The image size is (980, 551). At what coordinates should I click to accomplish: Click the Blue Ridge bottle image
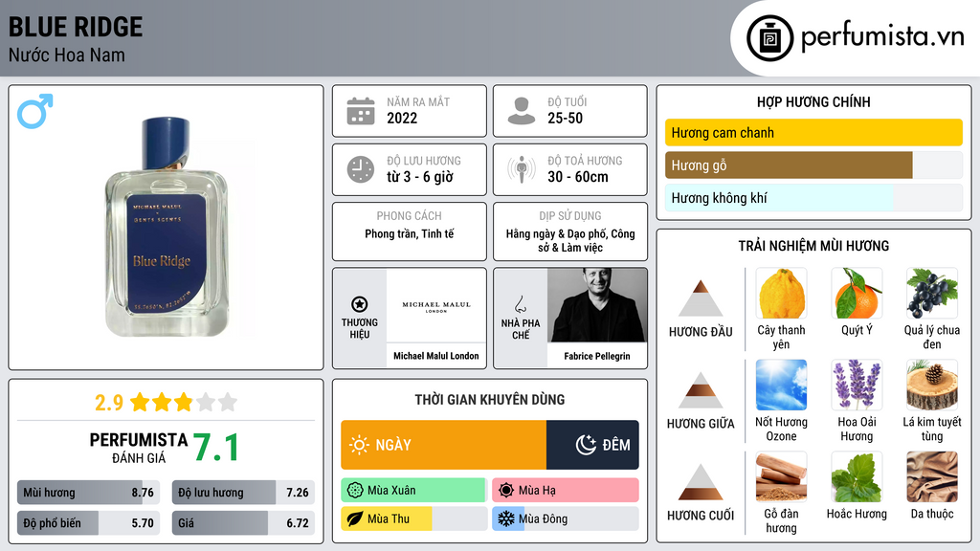click(x=167, y=228)
